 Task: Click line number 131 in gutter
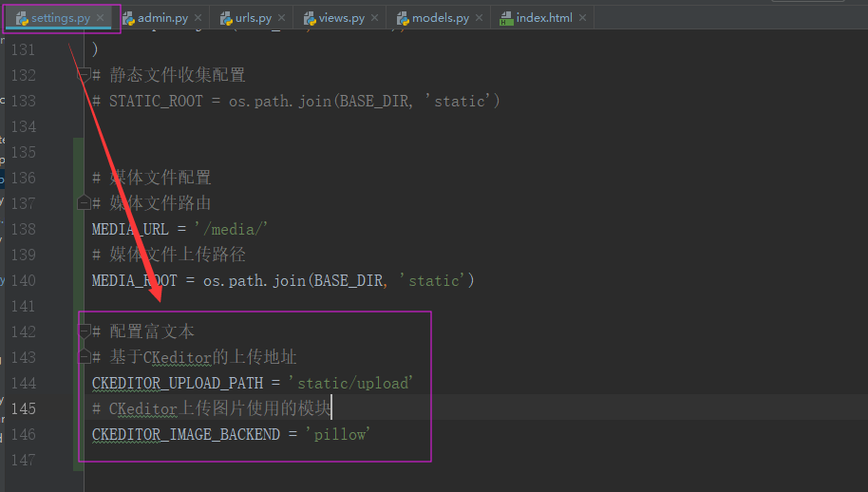pos(23,49)
